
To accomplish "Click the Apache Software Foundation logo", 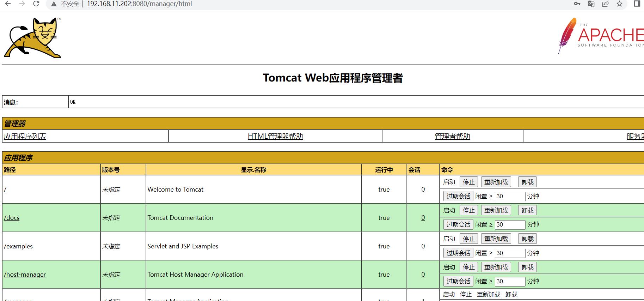I will tap(601, 36).
